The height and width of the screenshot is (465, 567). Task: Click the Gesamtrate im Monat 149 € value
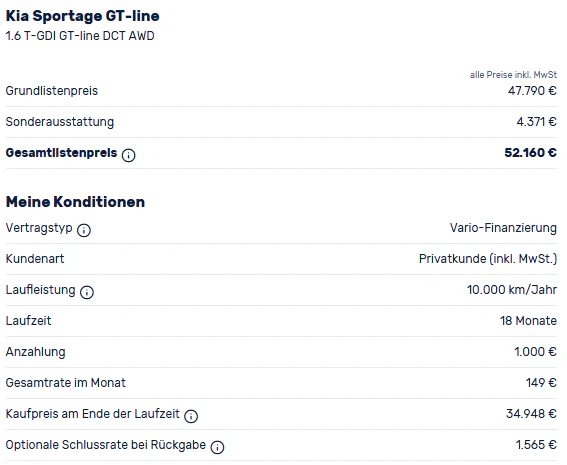point(541,383)
